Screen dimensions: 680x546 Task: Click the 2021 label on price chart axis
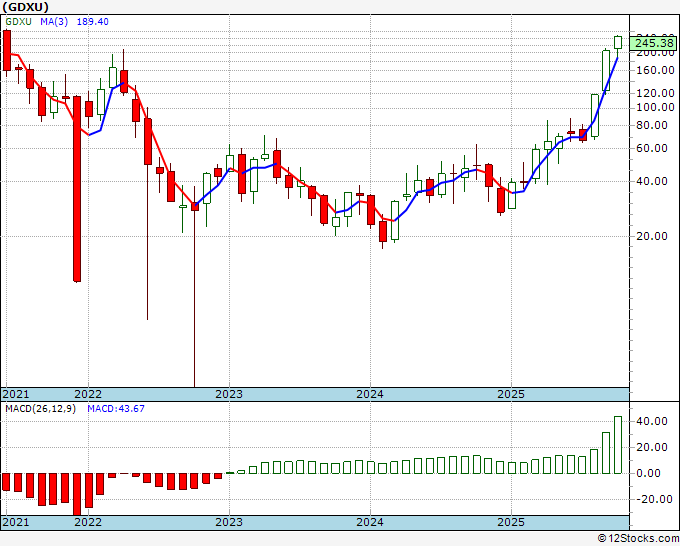pos(16,394)
